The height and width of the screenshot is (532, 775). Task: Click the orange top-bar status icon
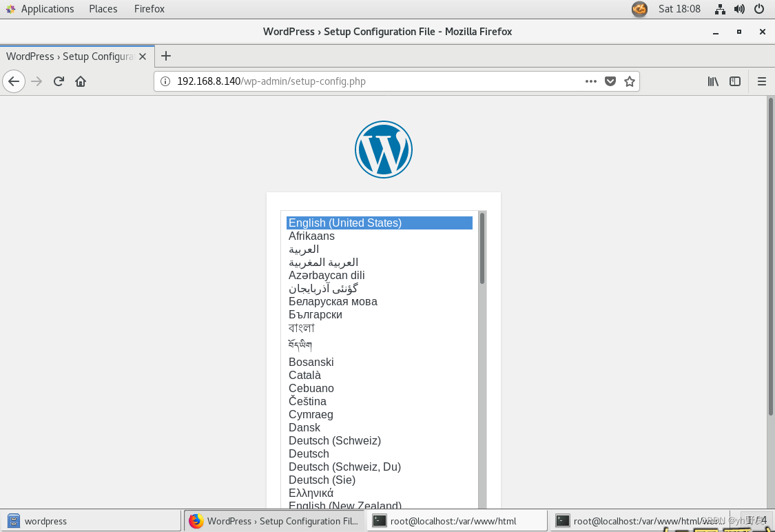[x=639, y=9]
